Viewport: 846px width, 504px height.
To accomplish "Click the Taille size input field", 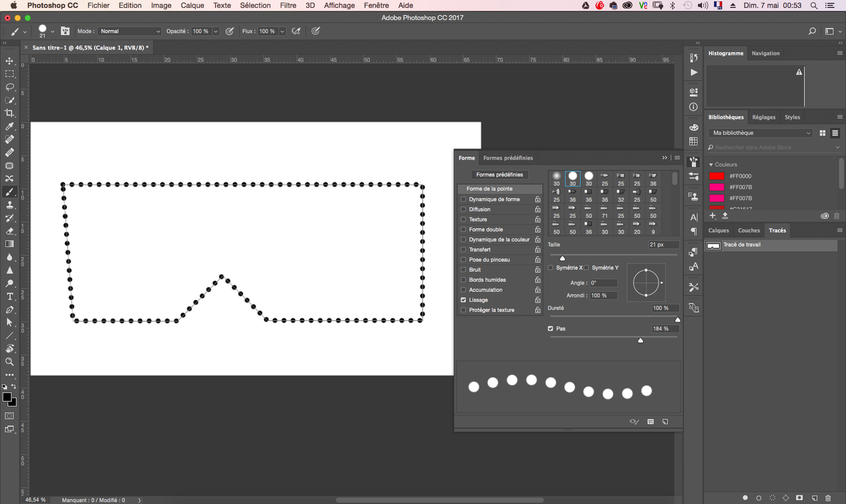I will click(664, 244).
